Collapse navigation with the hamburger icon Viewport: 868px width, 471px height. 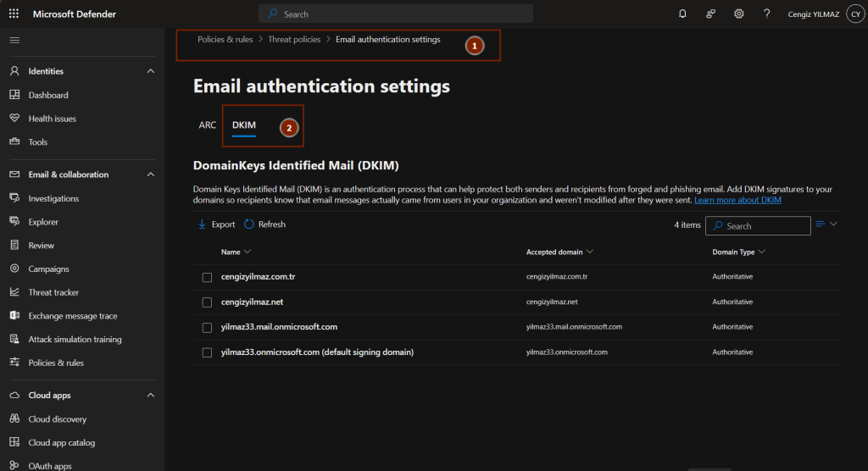tap(14, 40)
